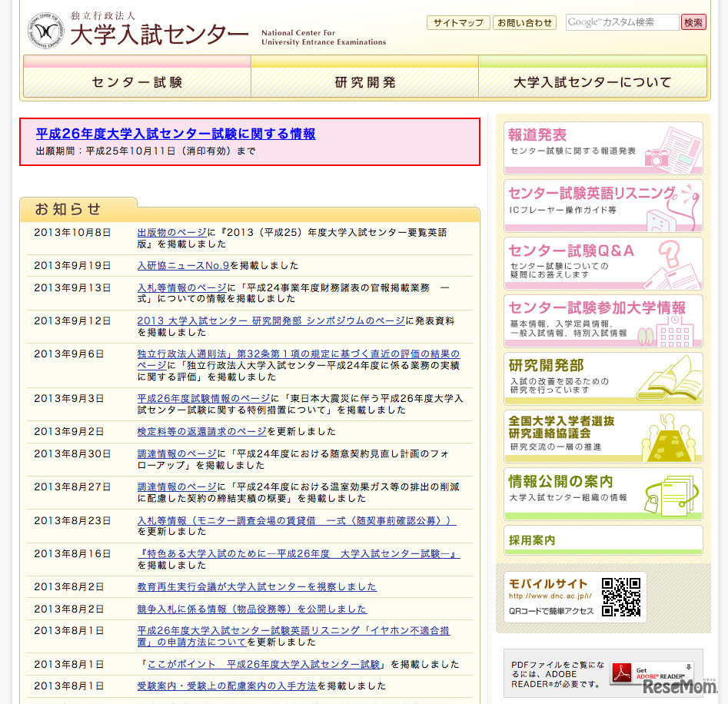Switch to the センター試験 tab
Image resolution: width=728 pixels, height=704 pixels.
tap(137, 81)
